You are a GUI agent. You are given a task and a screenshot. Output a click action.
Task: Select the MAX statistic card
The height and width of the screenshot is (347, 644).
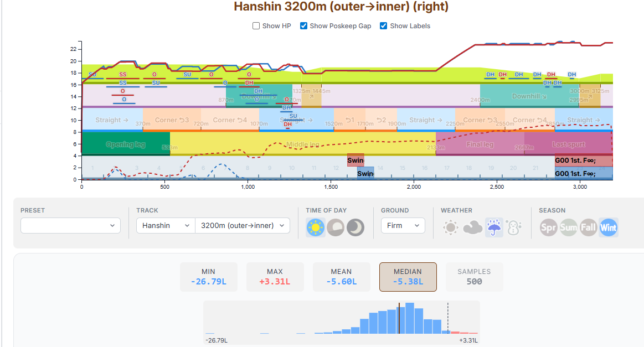coord(275,277)
